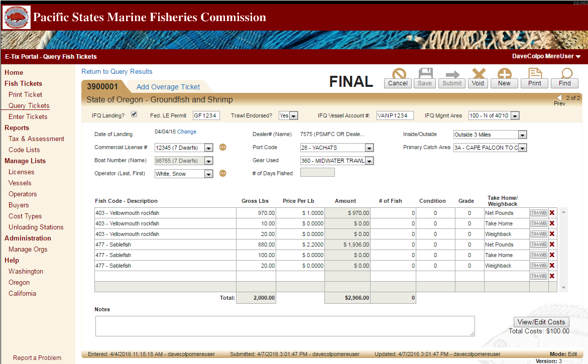Click T/H-WB button on Yellowmouth 970.00 row
The height and width of the screenshot is (364, 588).
point(538,212)
